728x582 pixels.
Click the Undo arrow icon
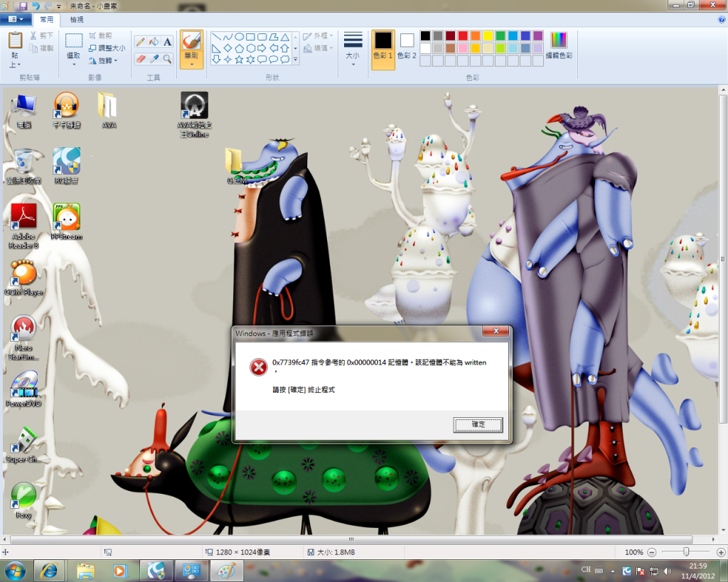pyautogui.click(x=35, y=6)
